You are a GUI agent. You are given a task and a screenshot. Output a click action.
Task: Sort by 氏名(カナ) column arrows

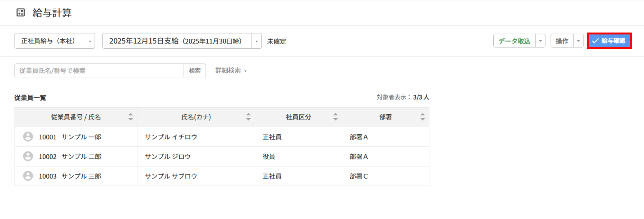[248, 117]
